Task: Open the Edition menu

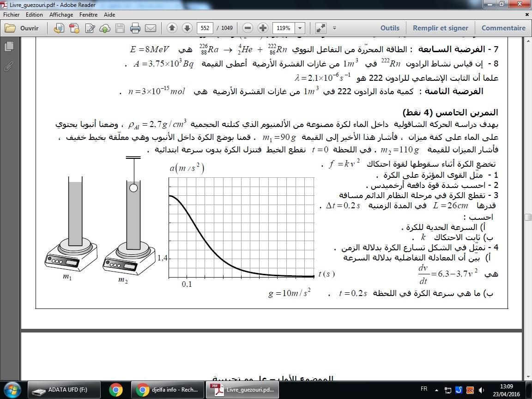Action: (34, 15)
